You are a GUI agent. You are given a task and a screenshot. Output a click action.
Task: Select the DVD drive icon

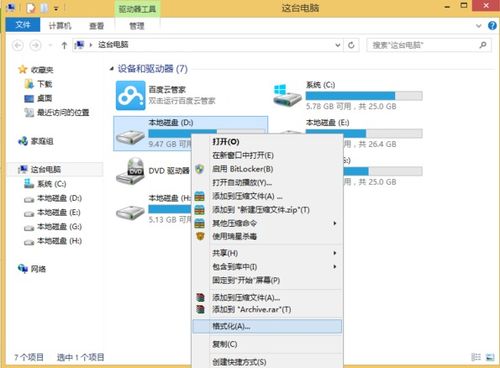(130, 171)
